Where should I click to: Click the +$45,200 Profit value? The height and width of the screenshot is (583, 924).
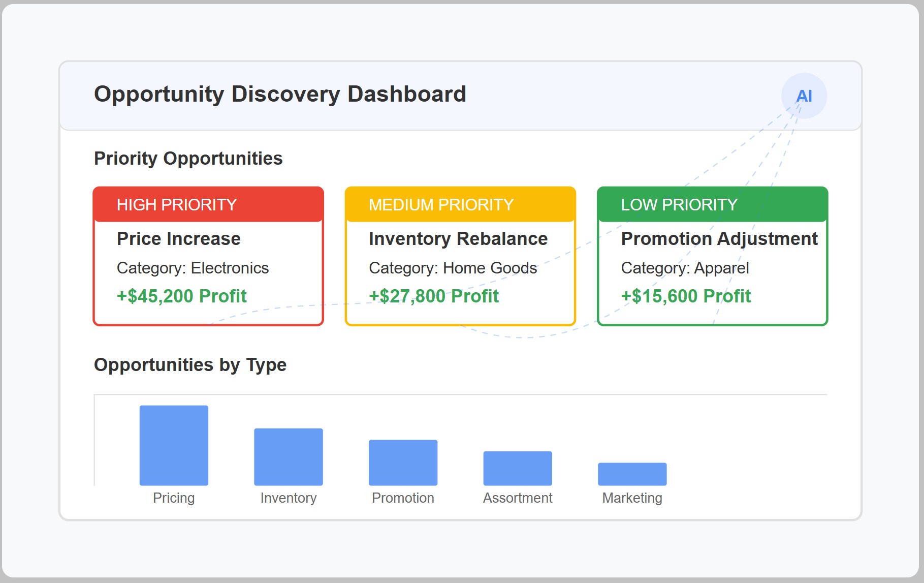181,296
